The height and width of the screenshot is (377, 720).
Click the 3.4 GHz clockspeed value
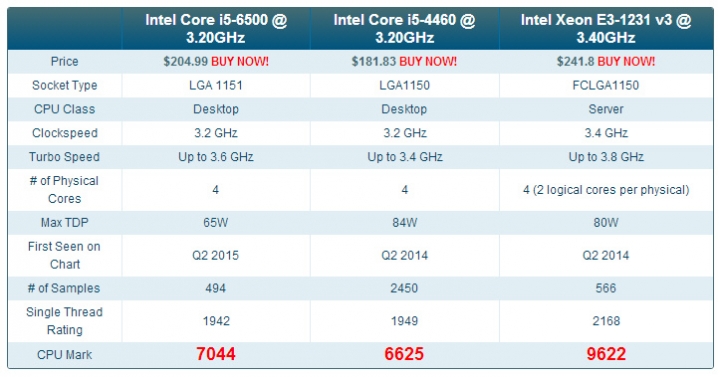click(606, 133)
